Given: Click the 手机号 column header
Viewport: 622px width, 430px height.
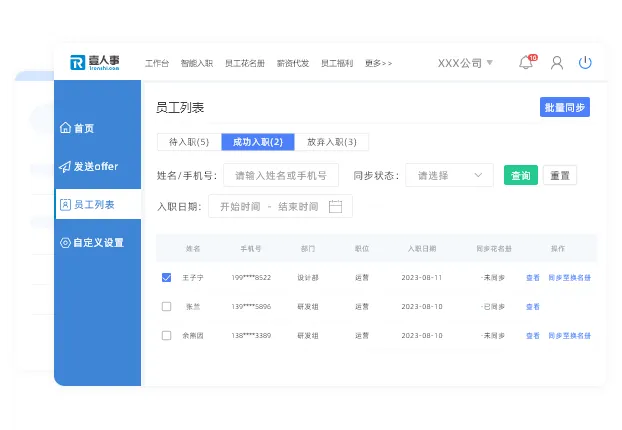Looking at the screenshot, I should (251, 249).
